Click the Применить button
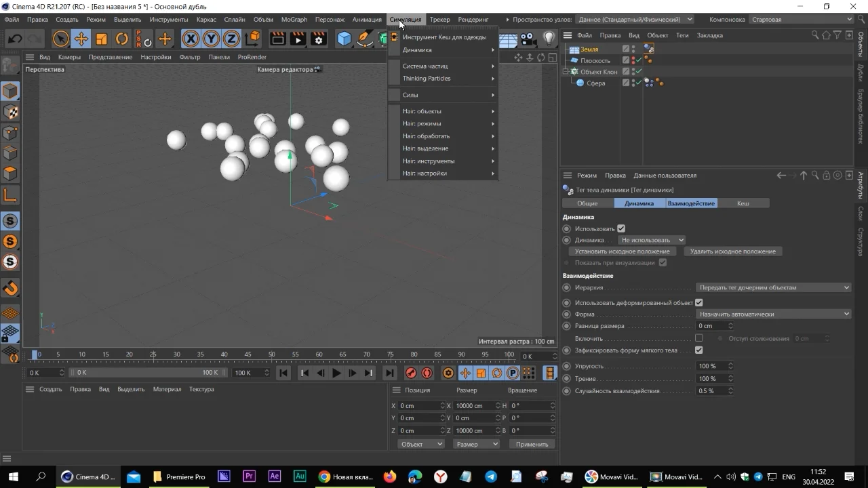868x488 pixels. coord(532,444)
